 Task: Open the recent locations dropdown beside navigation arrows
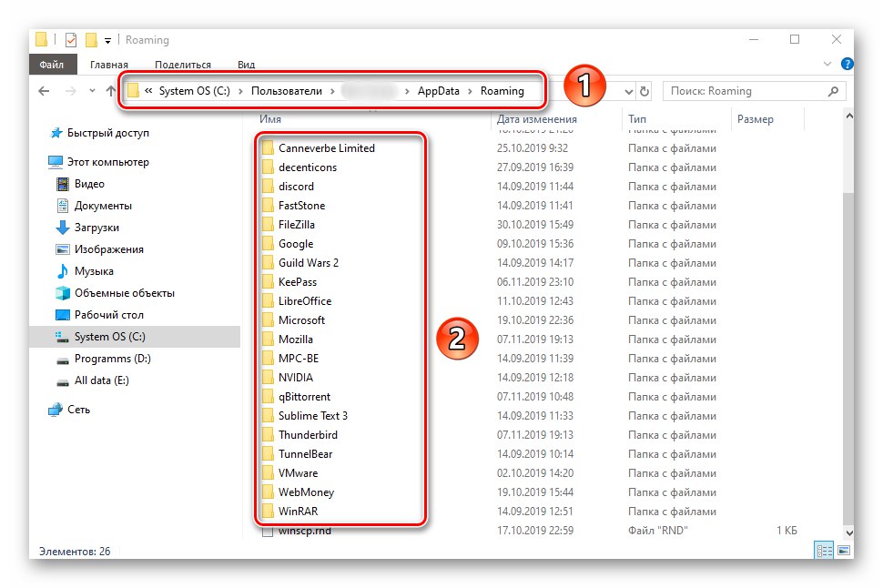[91, 90]
